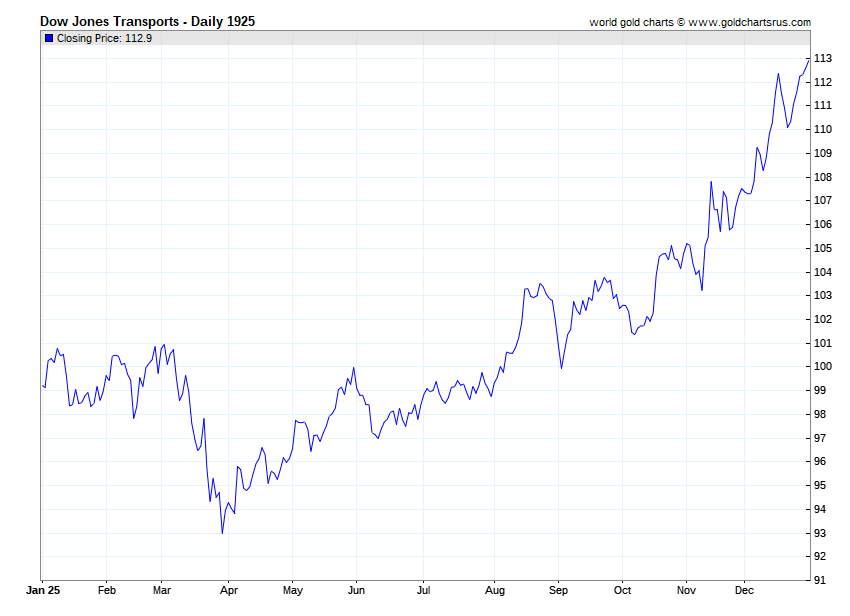Click the 103 y-axis value

pyautogui.click(x=823, y=296)
